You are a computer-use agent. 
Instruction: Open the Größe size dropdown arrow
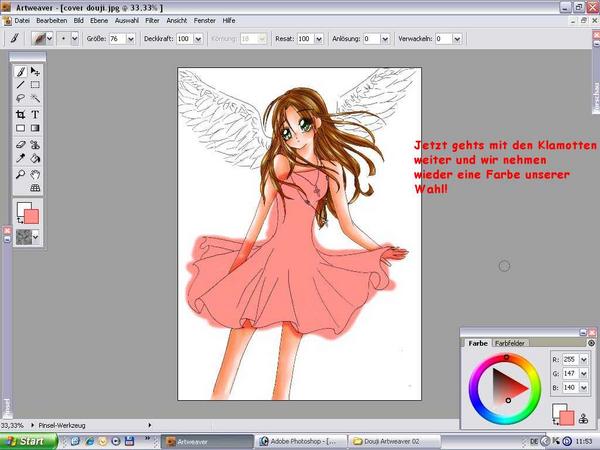click(131, 39)
